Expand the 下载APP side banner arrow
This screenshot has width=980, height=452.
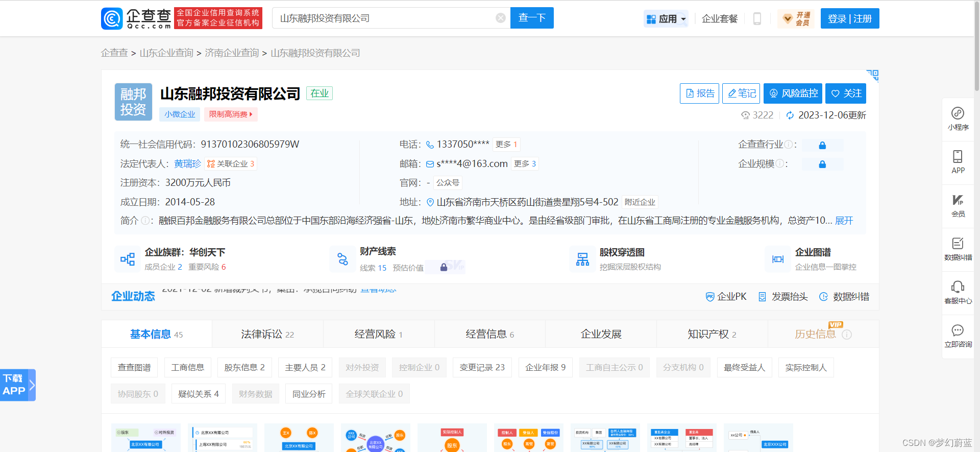(x=32, y=385)
